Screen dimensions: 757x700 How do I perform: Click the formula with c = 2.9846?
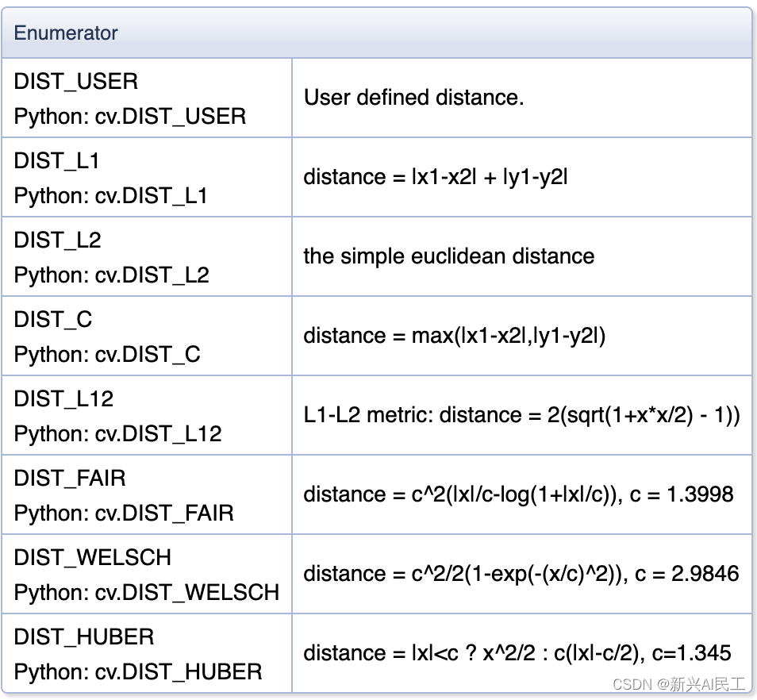521,574
